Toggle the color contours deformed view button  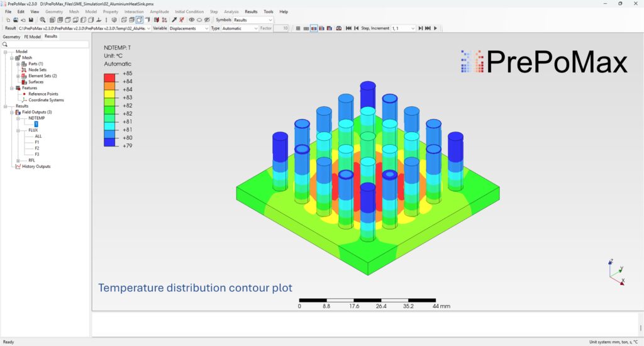pos(314,28)
